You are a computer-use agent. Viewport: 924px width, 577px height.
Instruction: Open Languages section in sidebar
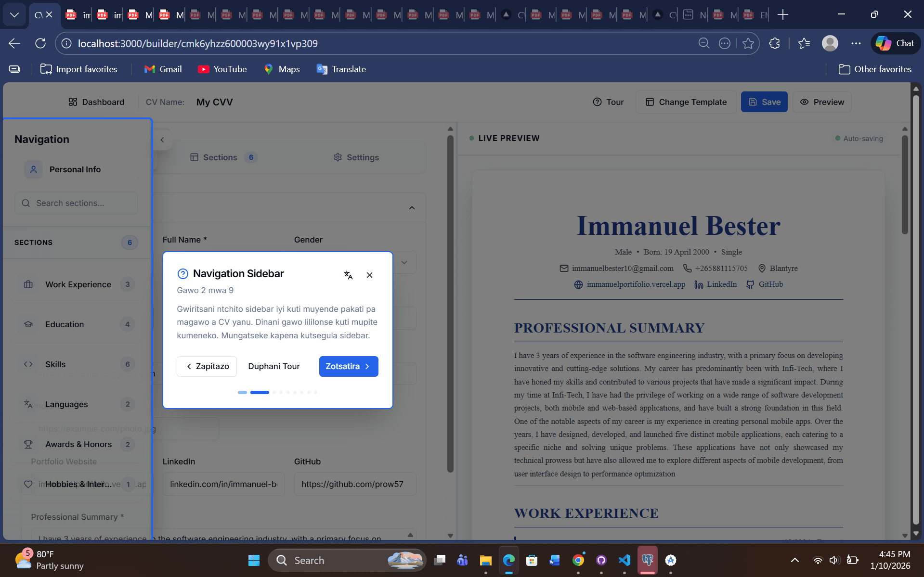click(x=77, y=404)
